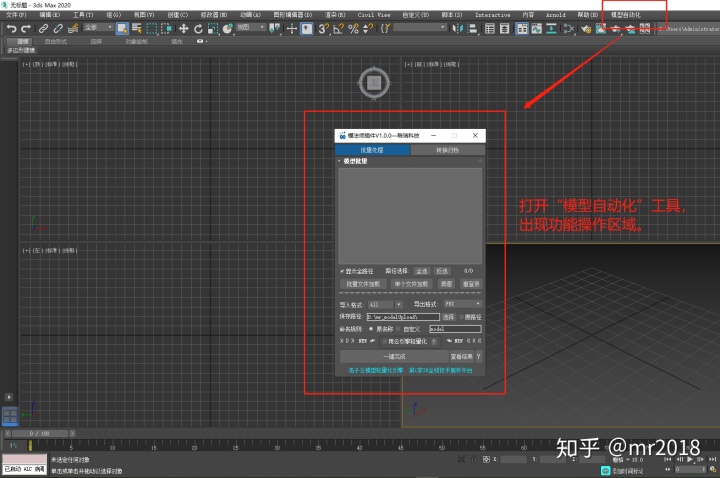The width and height of the screenshot is (720, 478).
Task: Toggle the Scene Explorer
Action: (490, 29)
